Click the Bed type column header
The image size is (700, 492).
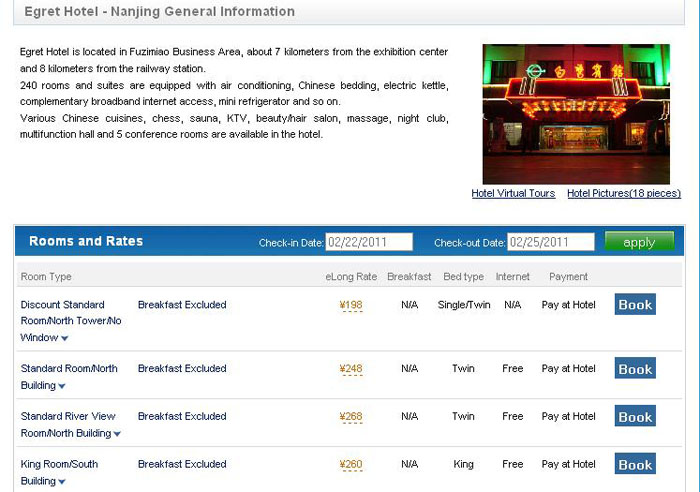point(463,277)
